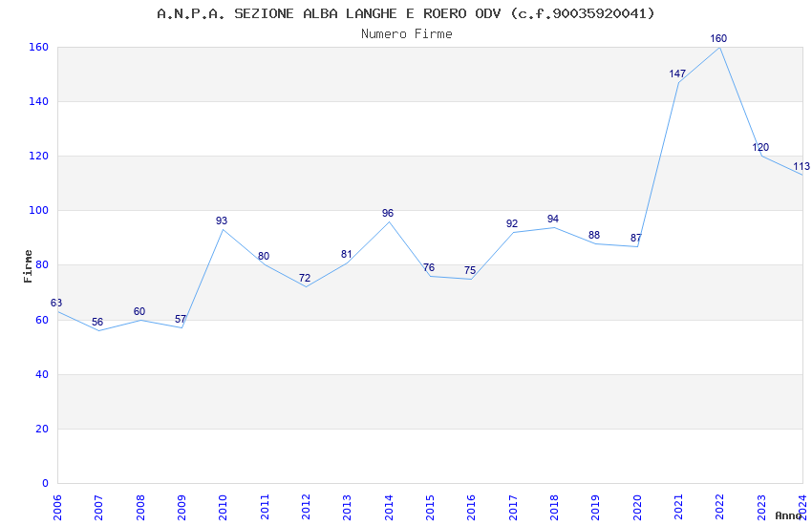Select the data label 75 for 2016
Image resolution: width=812 pixels, height=525 pixels.
(470, 270)
